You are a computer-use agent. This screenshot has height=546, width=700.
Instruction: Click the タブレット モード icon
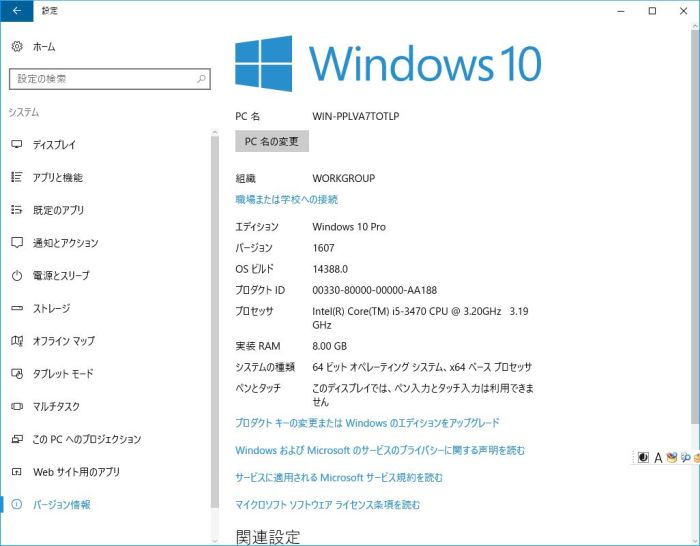coord(17,374)
